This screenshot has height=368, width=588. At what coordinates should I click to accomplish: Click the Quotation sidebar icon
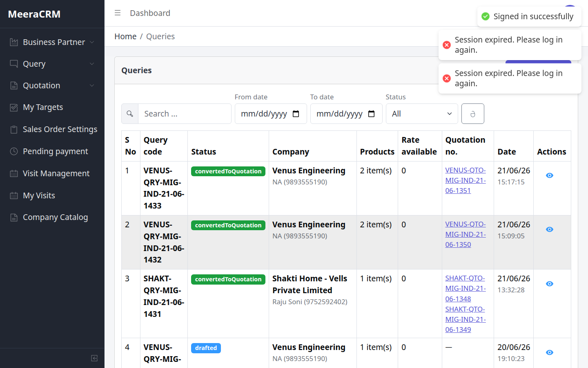click(14, 85)
